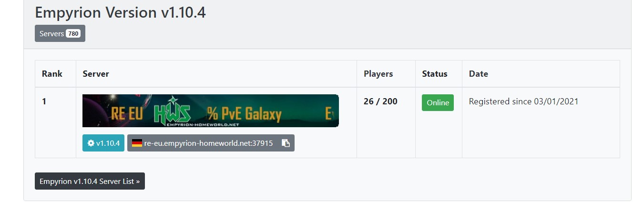Screen dimensions: 644x202
Task: Open Empyrion v1.10.4 Server List
Action: point(90,181)
